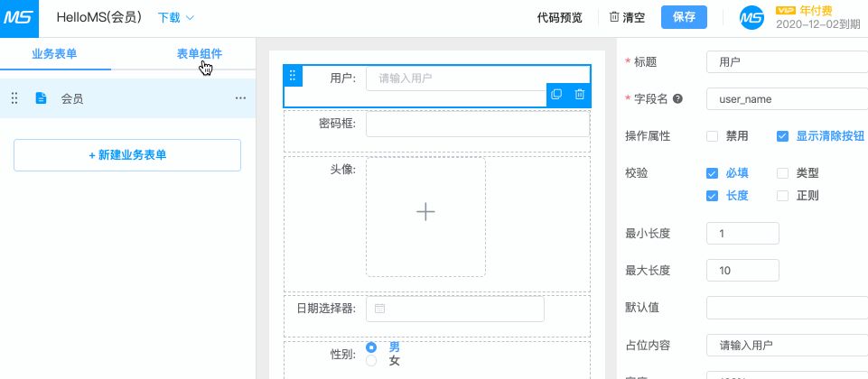Click the calendar icon in date picker
This screenshot has height=379, width=868.
[x=379, y=309]
